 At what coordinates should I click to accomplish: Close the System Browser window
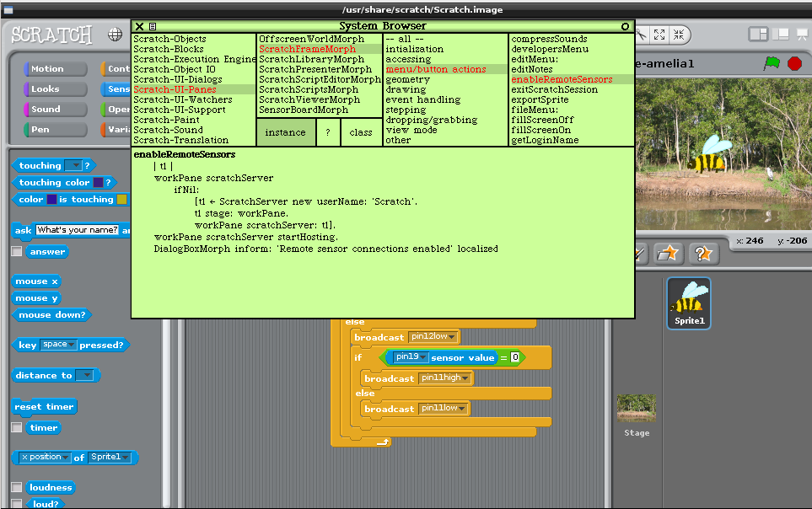pos(139,26)
